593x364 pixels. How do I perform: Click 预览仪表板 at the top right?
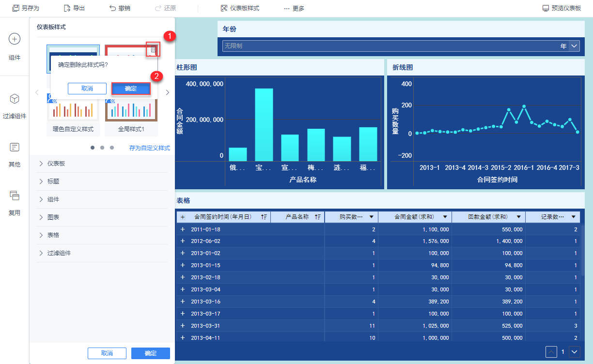point(562,8)
